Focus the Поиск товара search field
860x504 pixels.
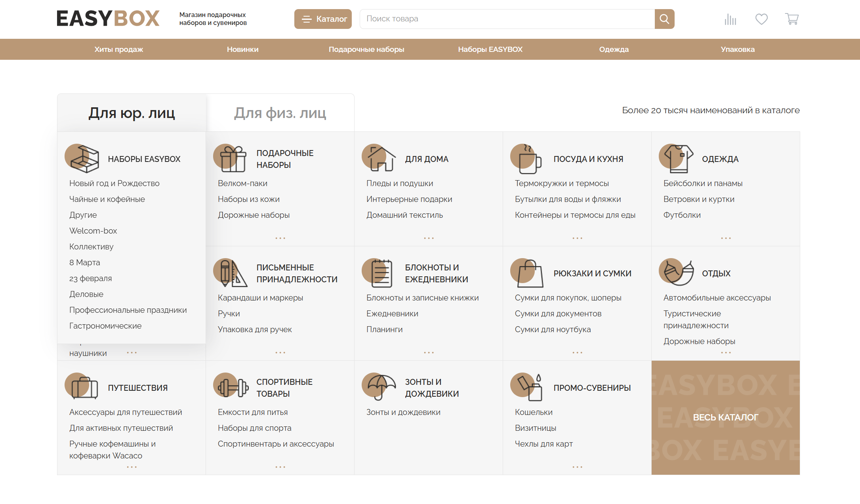tap(507, 19)
